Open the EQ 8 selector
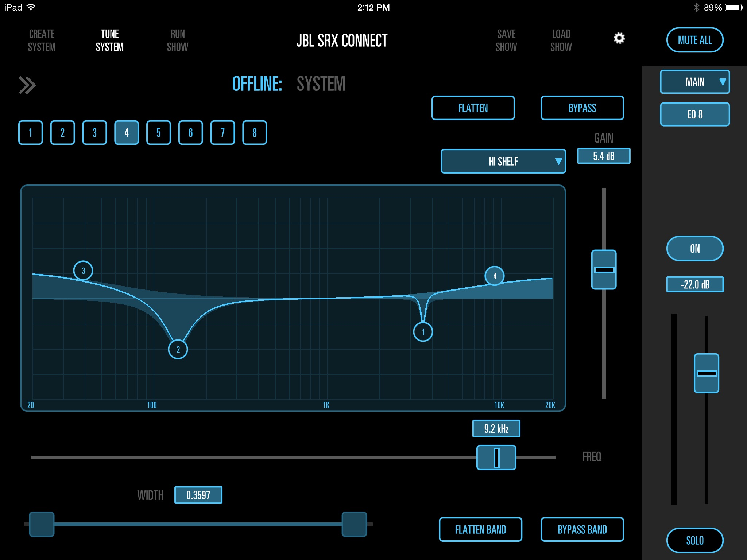This screenshot has width=747, height=560. click(694, 114)
